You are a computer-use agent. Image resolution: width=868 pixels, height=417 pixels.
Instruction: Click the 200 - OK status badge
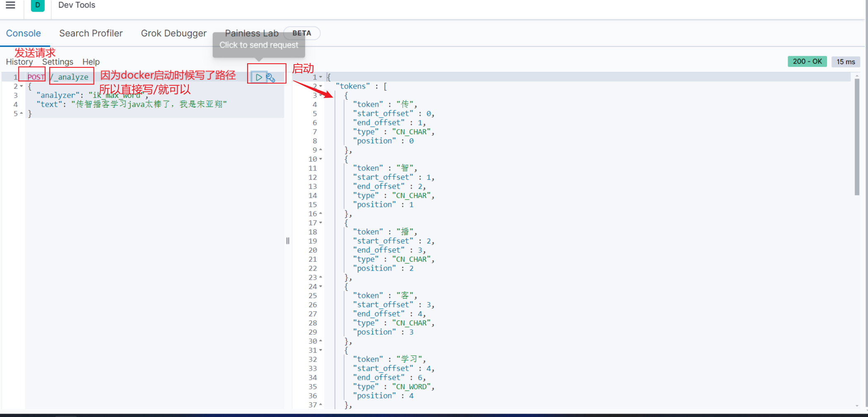807,62
